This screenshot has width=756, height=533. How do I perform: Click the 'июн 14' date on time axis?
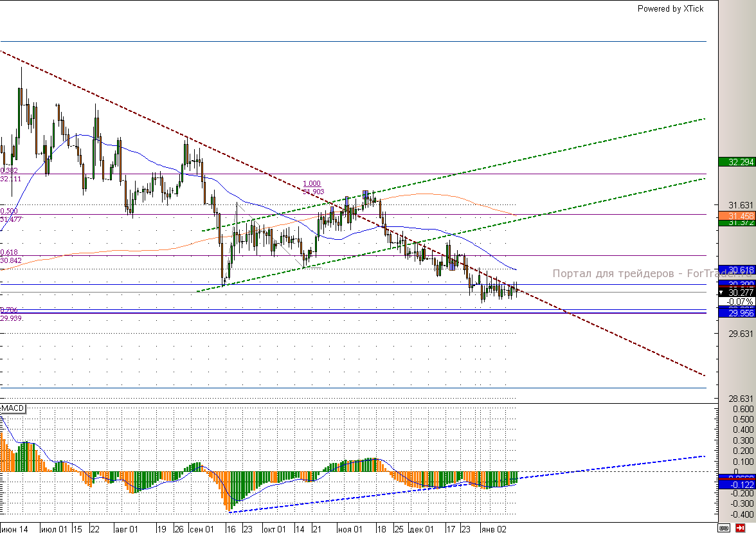15,528
